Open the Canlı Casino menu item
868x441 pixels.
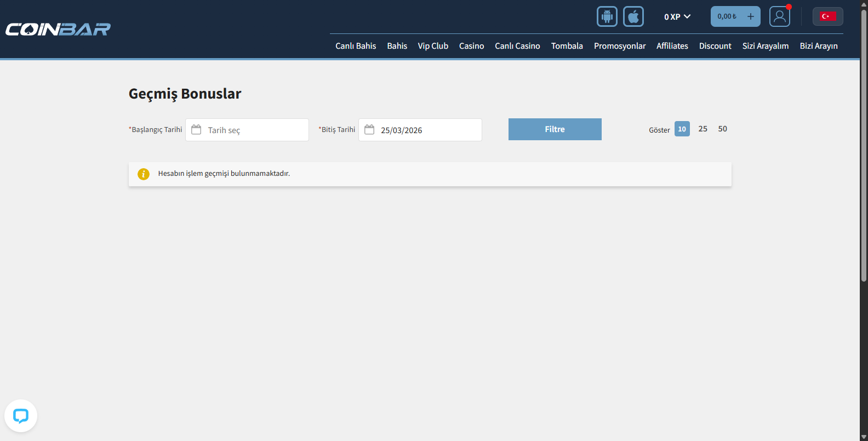pyautogui.click(x=517, y=46)
